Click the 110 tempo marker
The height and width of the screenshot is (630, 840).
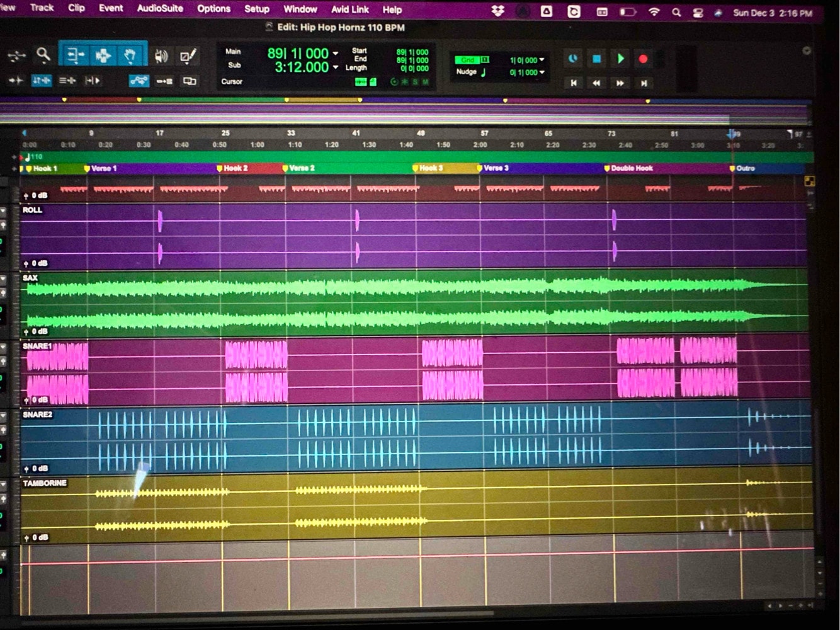click(35, 157)
